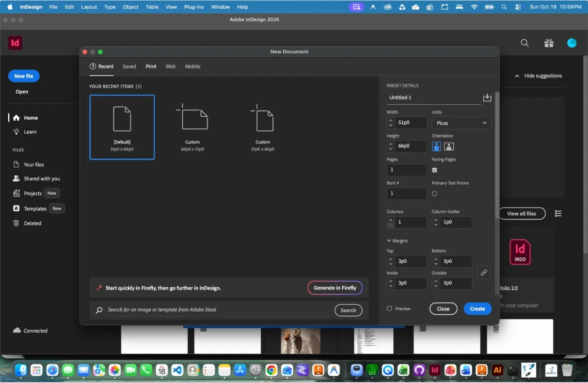This screenshot has width=588, height=383.
Task: Launch Illustrator from the dock
Action: (497, 370)
